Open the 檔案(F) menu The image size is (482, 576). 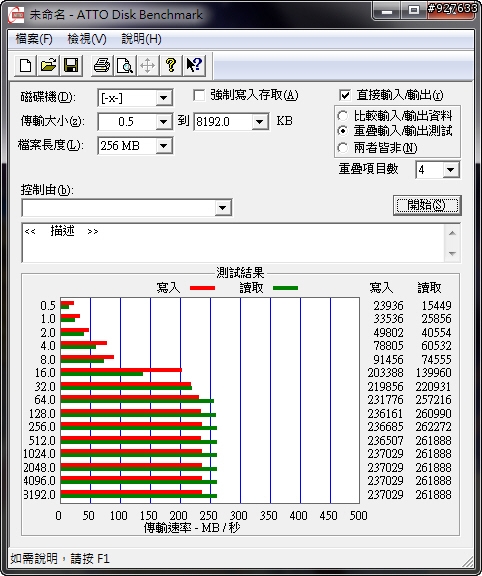[x=34, y=39]
